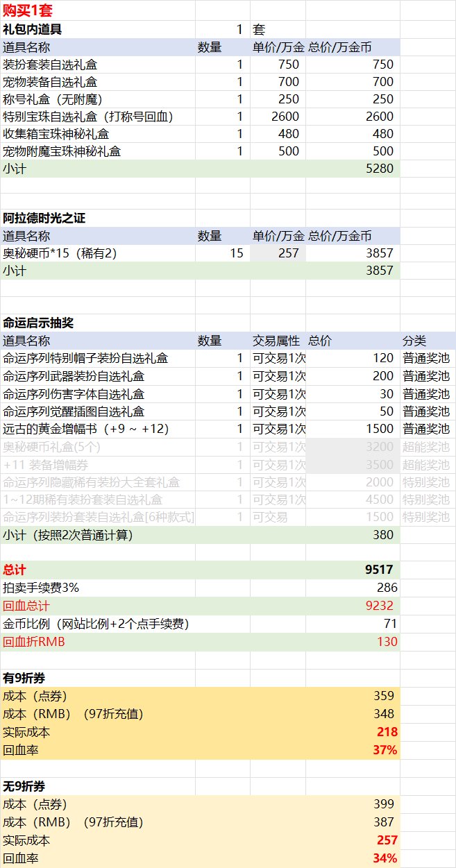Select the section title 命运启示抽奖
Viewport: 456px width, 868px height.
[x=38, y=323]
